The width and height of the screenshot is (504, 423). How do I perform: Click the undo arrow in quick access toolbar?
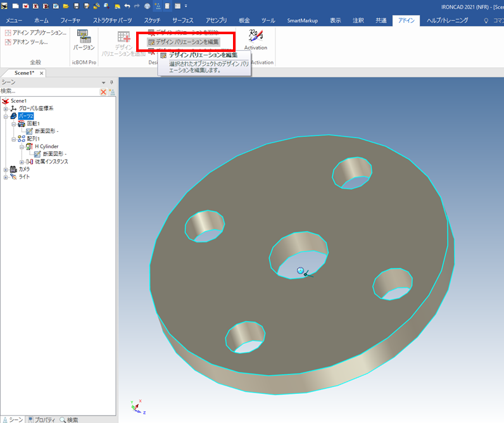[127, 6]
